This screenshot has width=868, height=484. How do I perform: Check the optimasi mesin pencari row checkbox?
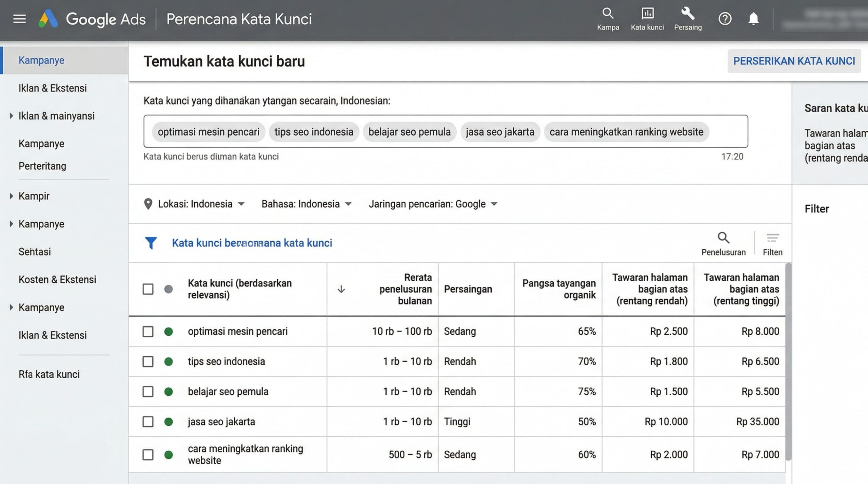[148, 331]
